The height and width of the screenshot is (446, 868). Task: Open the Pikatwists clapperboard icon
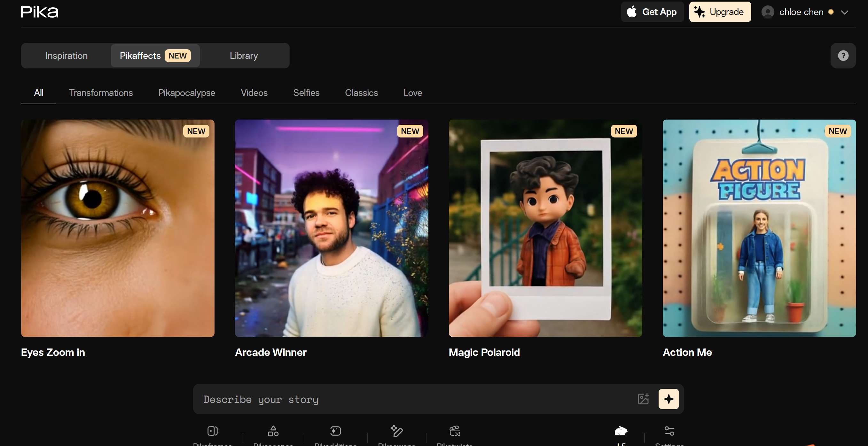click(455, 431)
